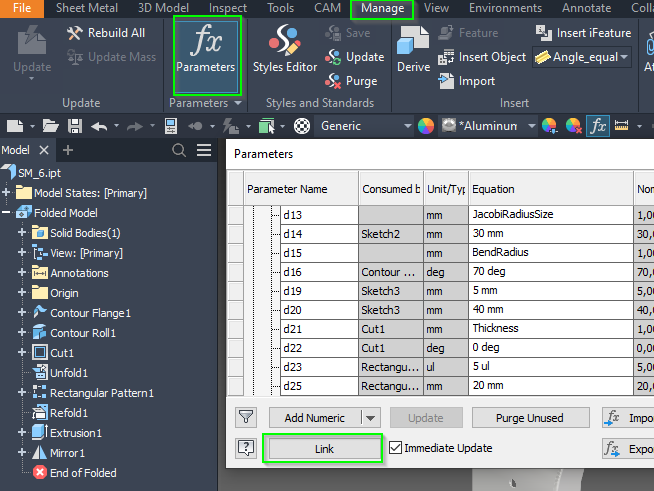The width and height of the screenshot is (654, 491).
Task: Switch to the 3D Model tab
Action: click(163, 8)
